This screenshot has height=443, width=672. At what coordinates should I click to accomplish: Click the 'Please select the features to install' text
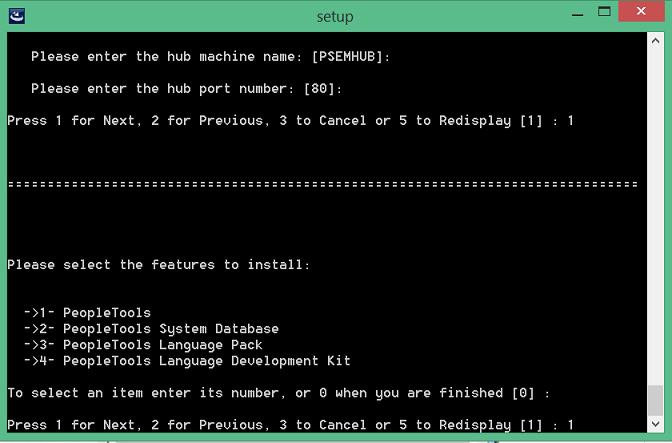coord(159,265)
